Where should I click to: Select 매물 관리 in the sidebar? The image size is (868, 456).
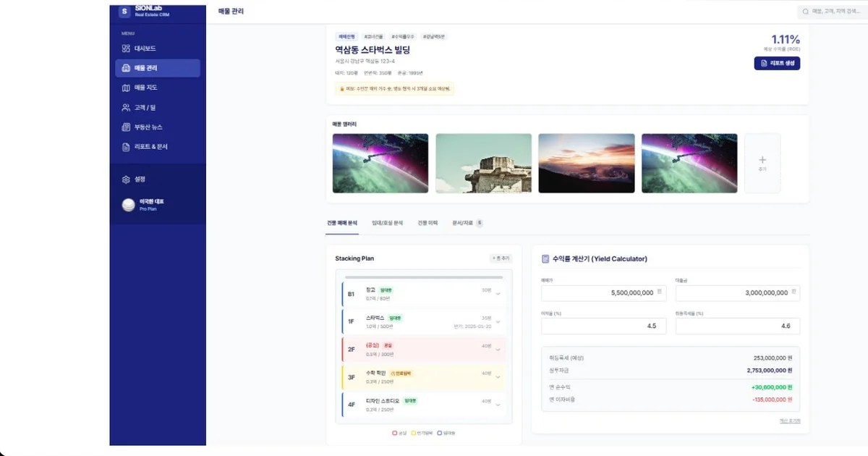(158, 68)
